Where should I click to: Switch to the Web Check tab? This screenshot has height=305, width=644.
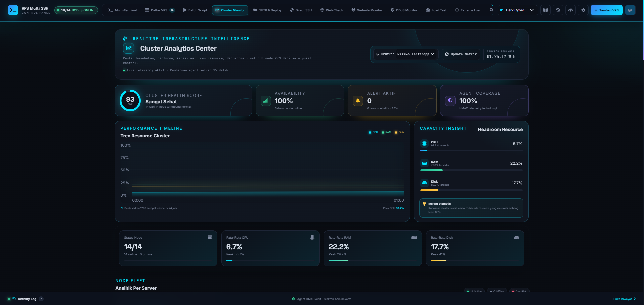point(332,10)
